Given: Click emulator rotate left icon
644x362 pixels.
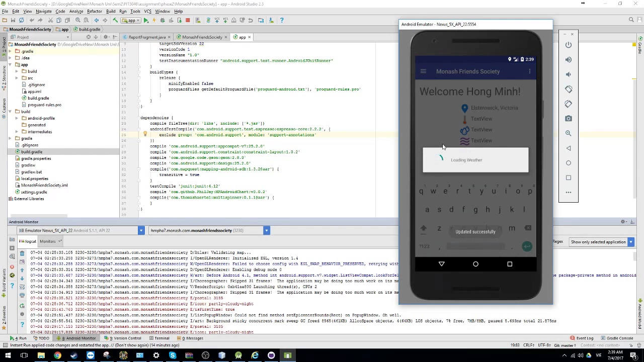Looking at the screenshot, I should [x=569, y=89].
